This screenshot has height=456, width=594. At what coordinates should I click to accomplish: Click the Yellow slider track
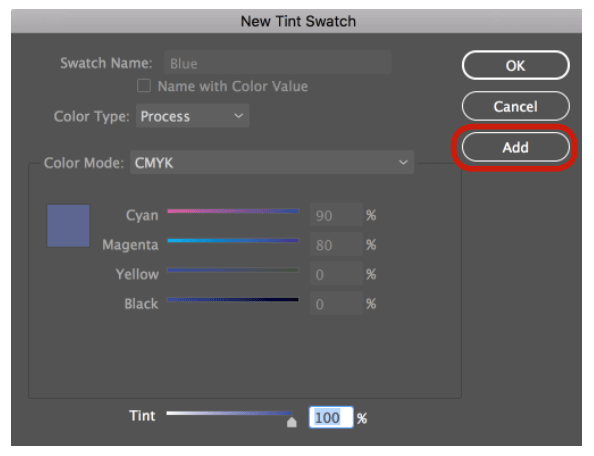pyautogui.click(x=233, y=270)
